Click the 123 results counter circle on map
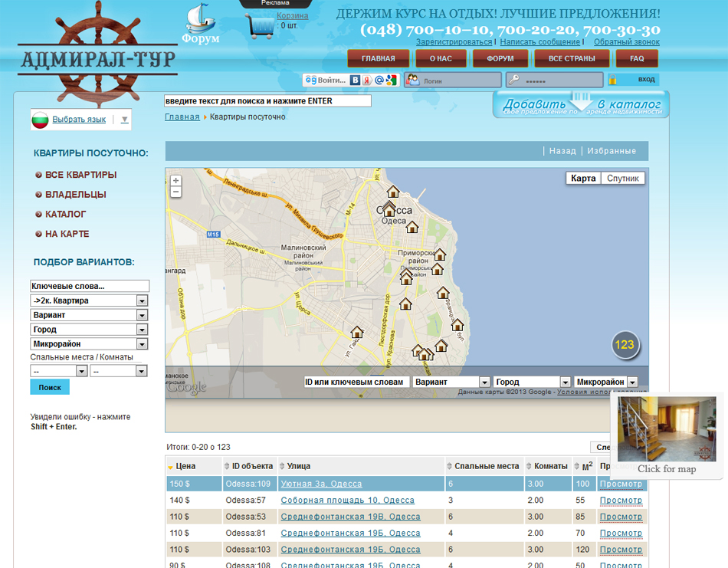Image resolution: width=728 pixels, height=568 pixels. pos(625,345)
